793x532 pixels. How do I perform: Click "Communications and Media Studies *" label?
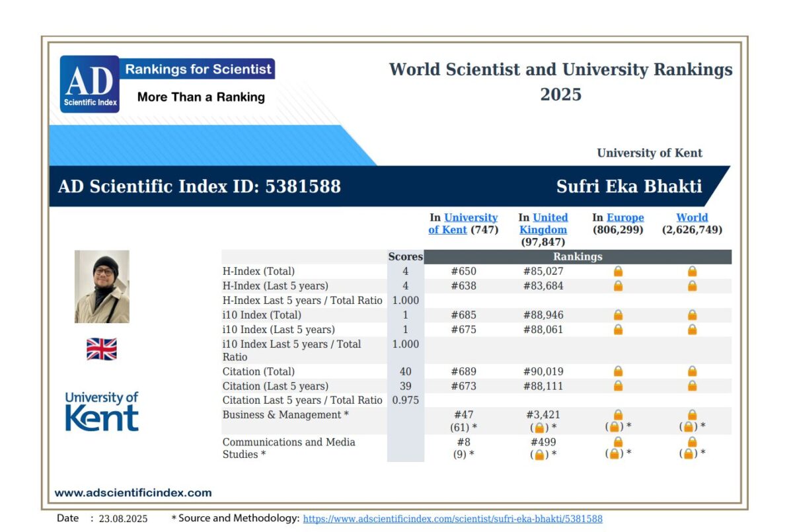pyautogui.click(x=289, y=448)
